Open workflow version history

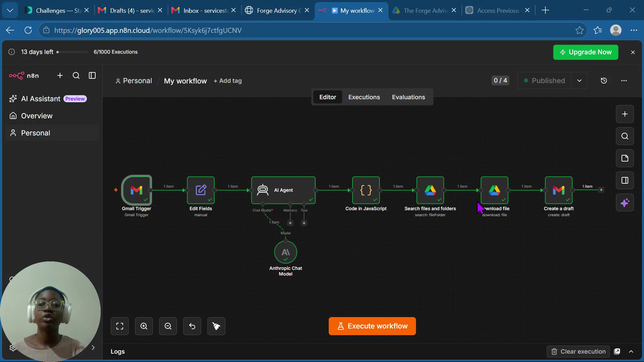click(604, 80)
